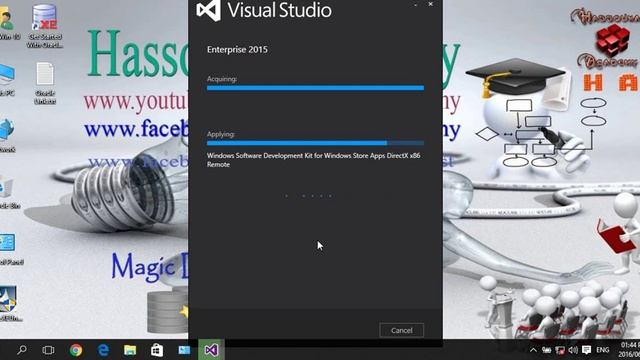Open the blue window app on the taskbar
The width and height of the screenshot is (640, 360).
pos(184,350)
